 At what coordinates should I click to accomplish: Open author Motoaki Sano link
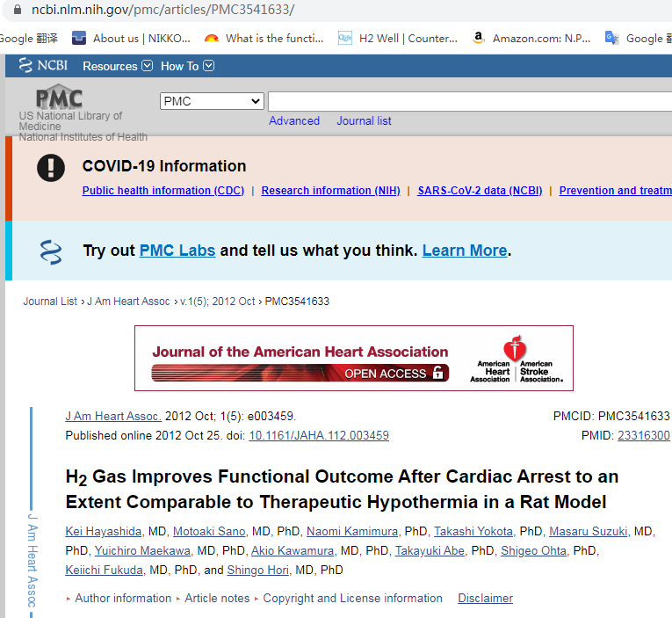coord(209,531)
